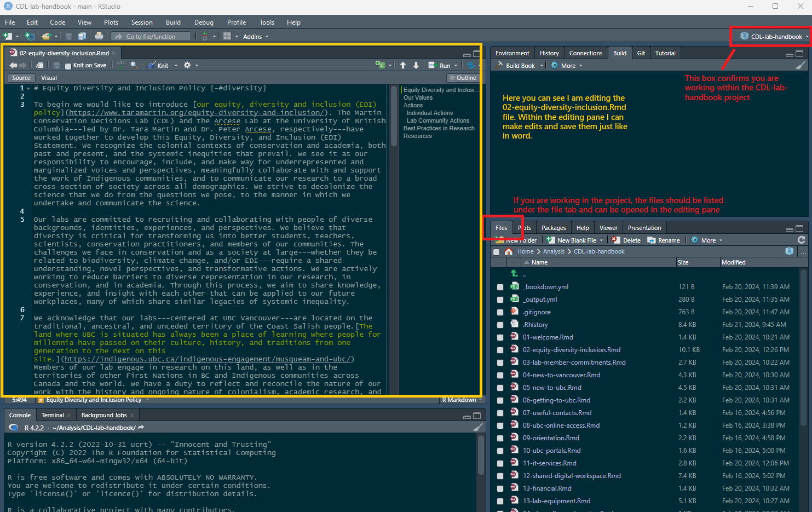Click the find/replace magnifier icon

134,65
